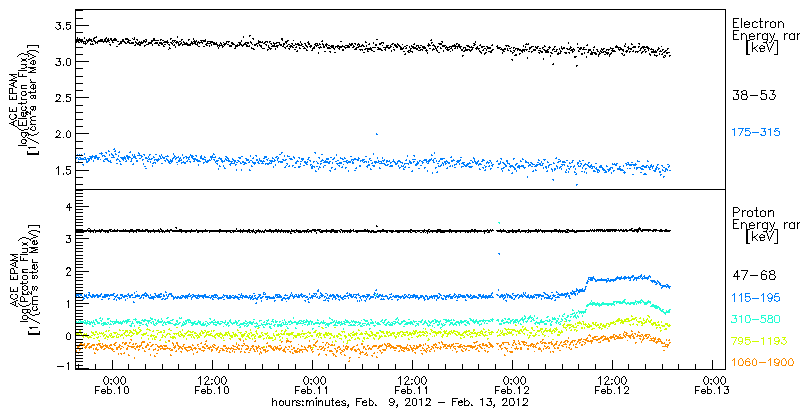
Task: Select the blue 115-195 proton legend label
Action: (x=756, y=298)
